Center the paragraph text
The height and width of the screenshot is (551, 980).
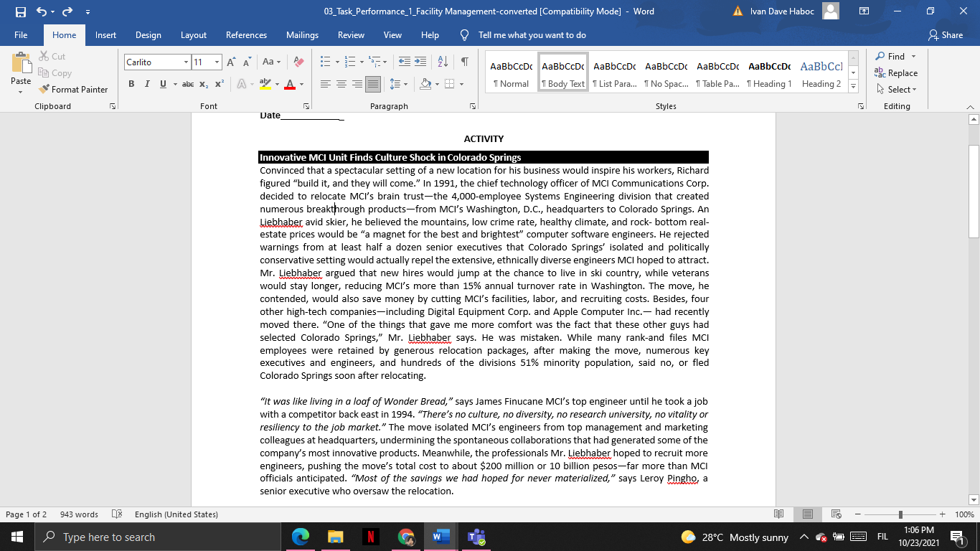(x=341, y=84)
